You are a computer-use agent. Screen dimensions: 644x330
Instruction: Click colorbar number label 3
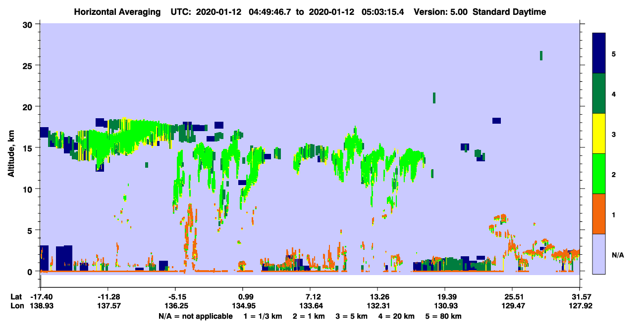(x=613, y=134)
